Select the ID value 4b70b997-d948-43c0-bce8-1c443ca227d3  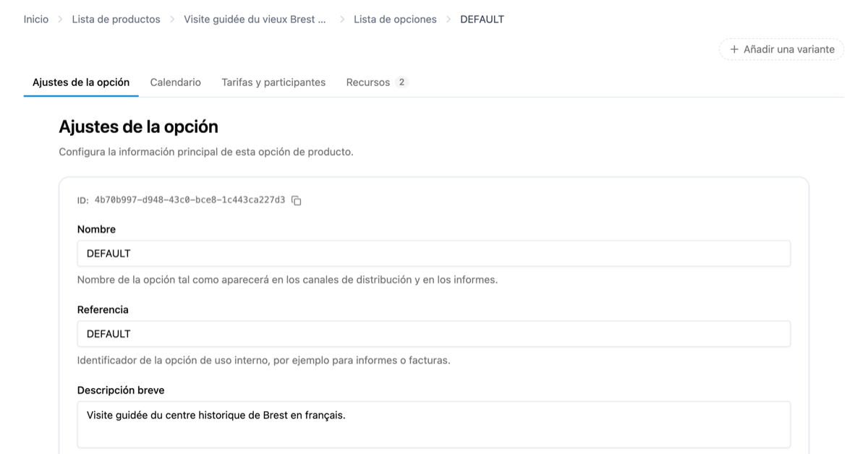click(x=190, y=200)
